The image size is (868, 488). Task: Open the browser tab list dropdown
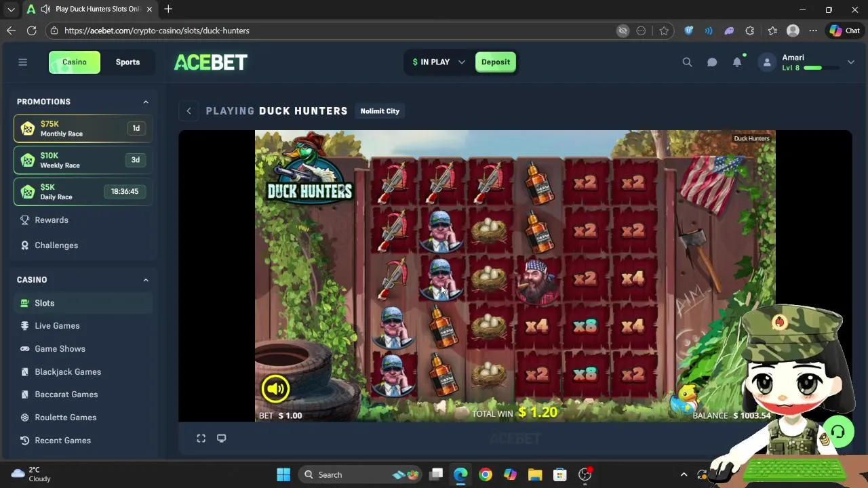(x=11, y=9)
